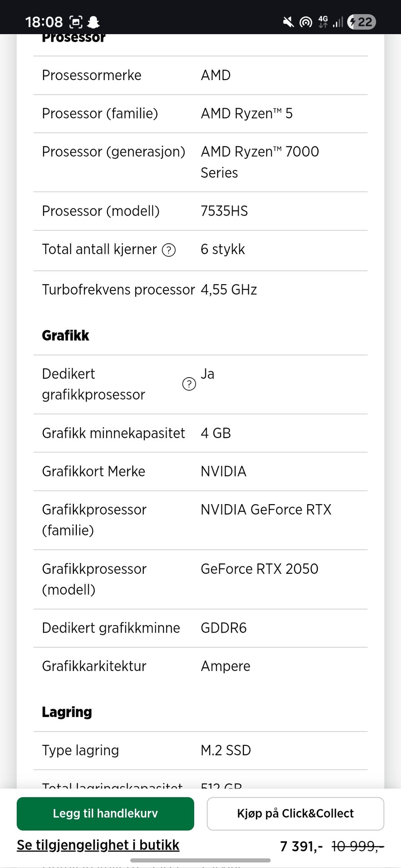
Task: Tap the crossed-out price 10 999,-
Action: pyautogui.click(x=357, y=846)
